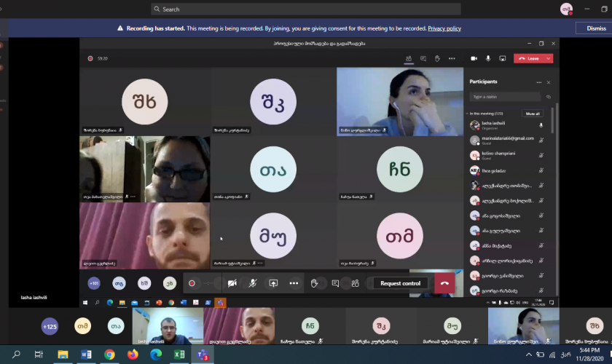
Task: Click stop sharing icon in shared screen toolbar
Action: 502,58
